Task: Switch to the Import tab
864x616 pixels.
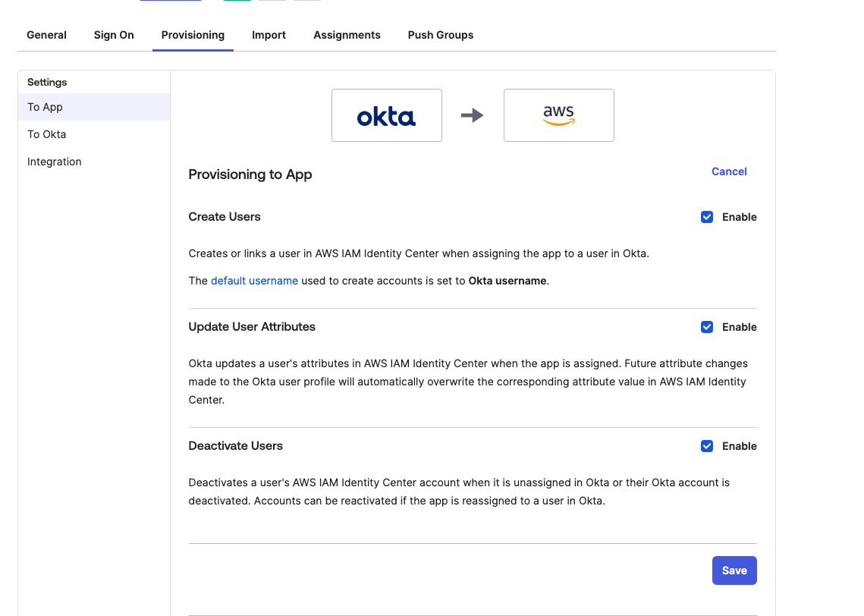Action: (269, 35)
